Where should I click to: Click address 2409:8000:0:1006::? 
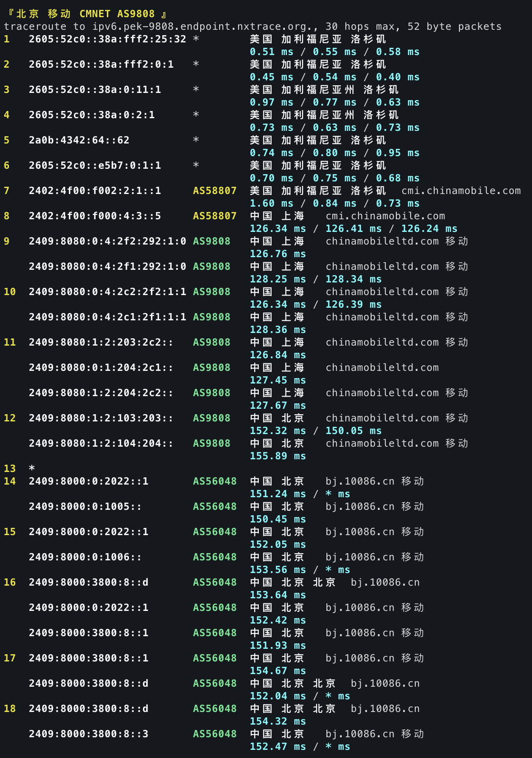[x=85, y=557]
